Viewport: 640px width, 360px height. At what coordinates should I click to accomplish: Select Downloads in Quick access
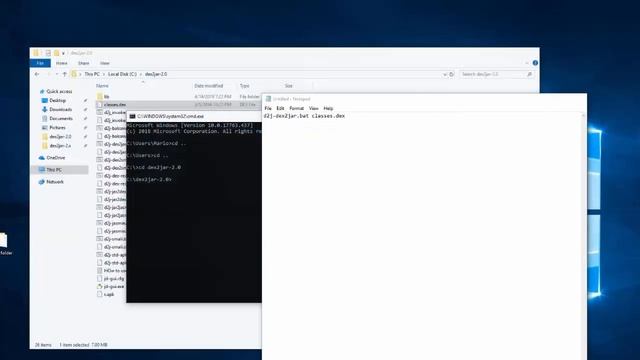[61, 109]
